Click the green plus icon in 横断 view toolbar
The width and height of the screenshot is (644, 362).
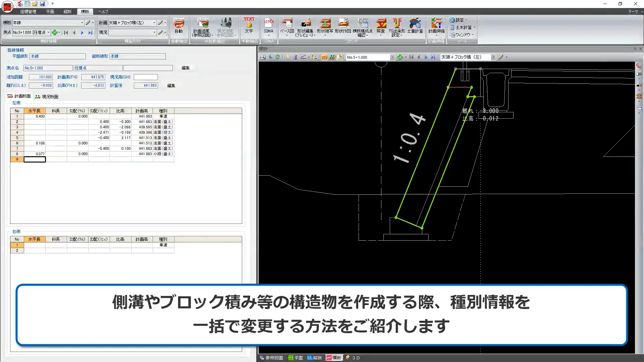(400, 57)
